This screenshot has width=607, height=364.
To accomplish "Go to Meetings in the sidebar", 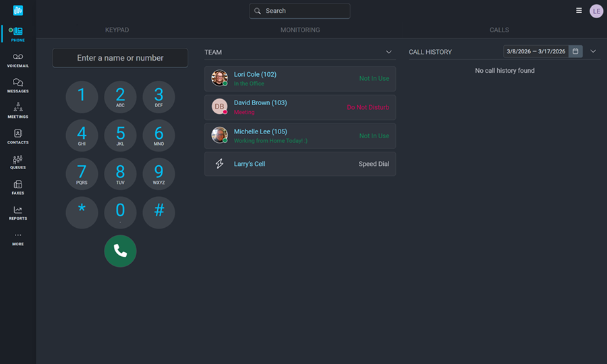I will tap(18, 111).
